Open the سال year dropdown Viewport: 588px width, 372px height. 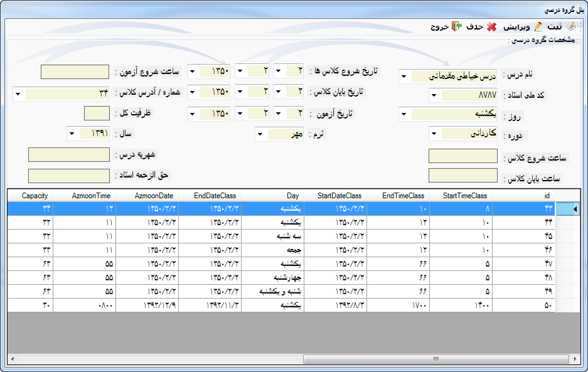72,133
